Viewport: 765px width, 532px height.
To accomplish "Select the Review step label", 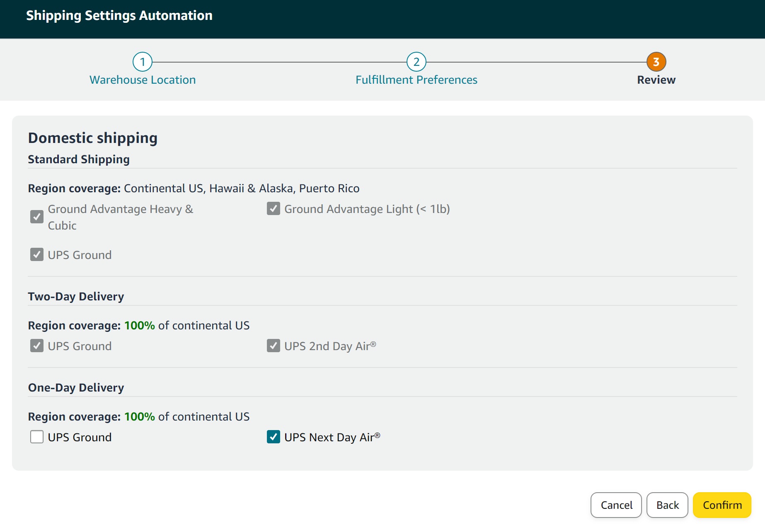I will pyautogui.click(x=656, y=80).
